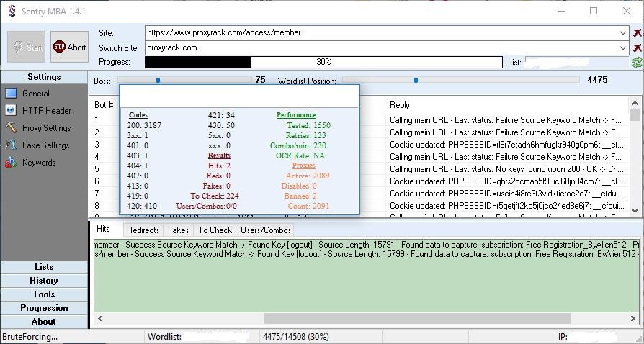Click the 'Combo/min: 230' value
The width and height of the screenshot is (644, 344).
(x=298, y=145)
